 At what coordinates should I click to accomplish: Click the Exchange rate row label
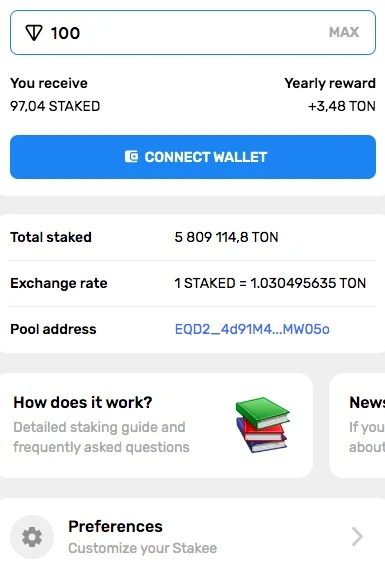[59, 283]
